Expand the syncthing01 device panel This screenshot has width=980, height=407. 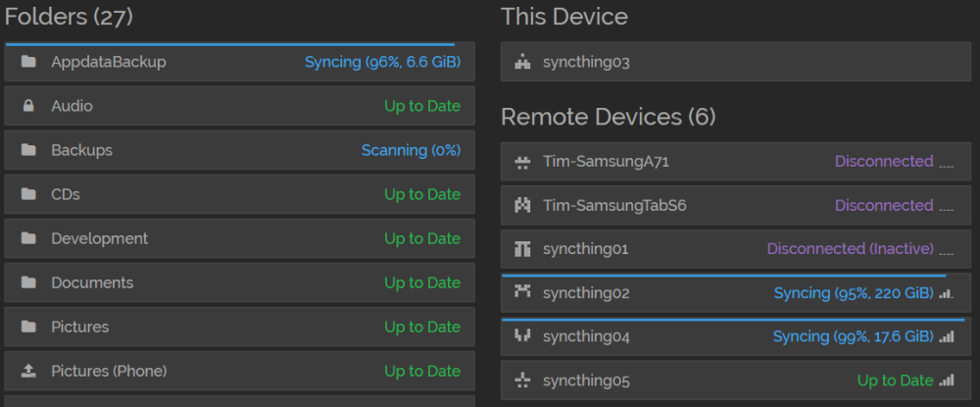(736, 249)
